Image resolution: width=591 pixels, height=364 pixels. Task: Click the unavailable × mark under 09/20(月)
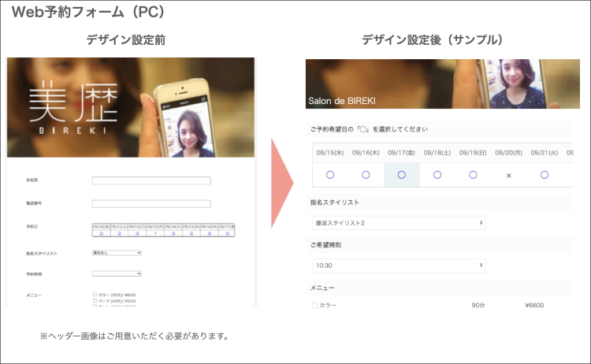click(x=508, y=176)
